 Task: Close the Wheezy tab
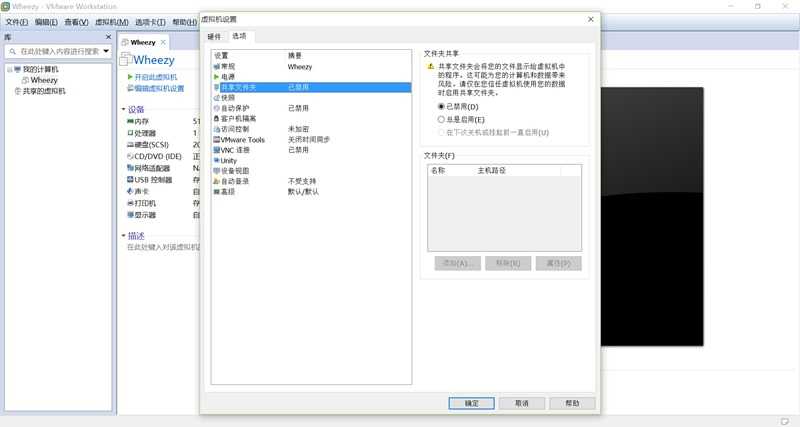(x=163, y=42)
